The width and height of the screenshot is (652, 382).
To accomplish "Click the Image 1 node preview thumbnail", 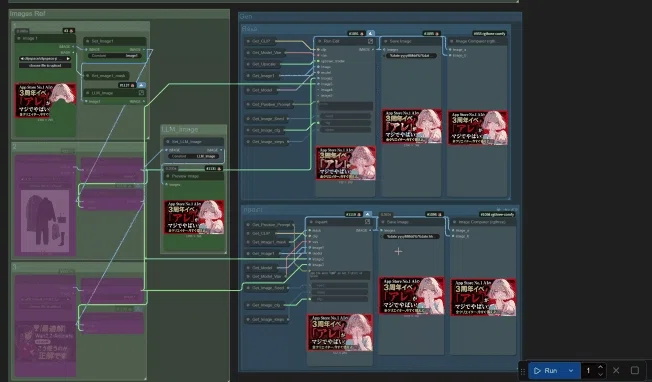I will point(45,100).
